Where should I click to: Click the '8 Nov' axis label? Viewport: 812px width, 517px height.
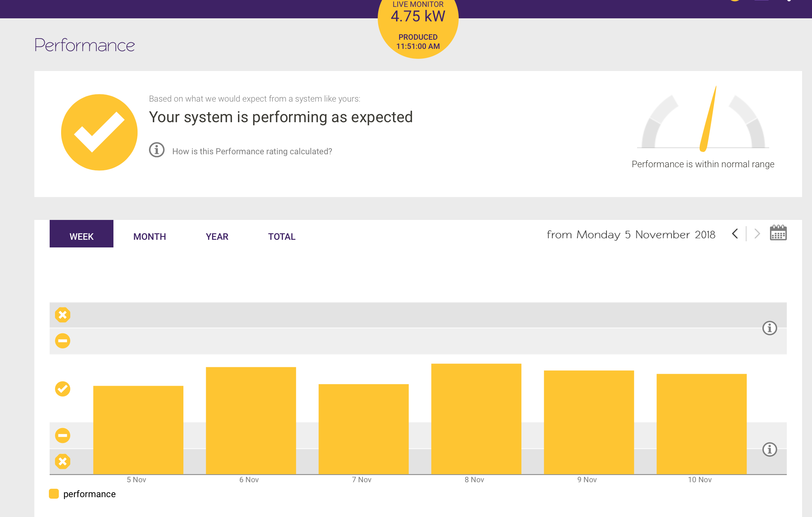(x=474, y=480)
